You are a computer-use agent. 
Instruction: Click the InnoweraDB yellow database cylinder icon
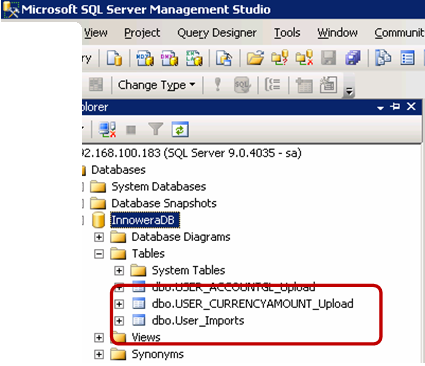point(98,220)
